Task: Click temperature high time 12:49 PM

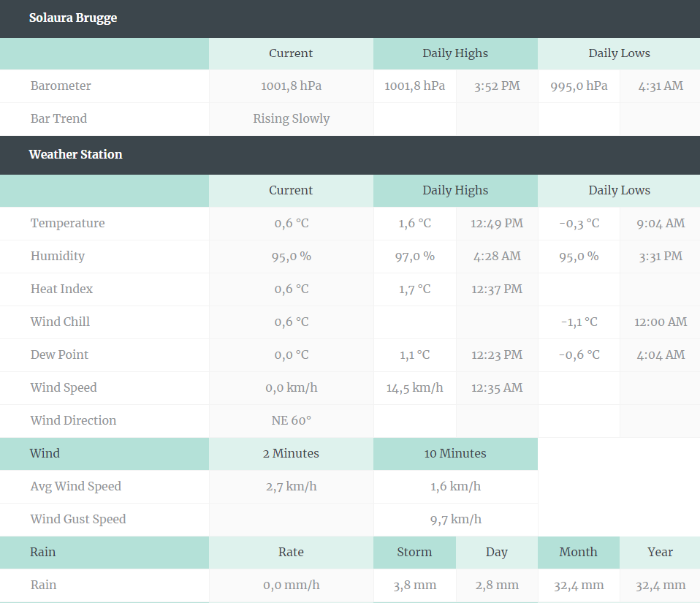Action: tap(497, 224)
